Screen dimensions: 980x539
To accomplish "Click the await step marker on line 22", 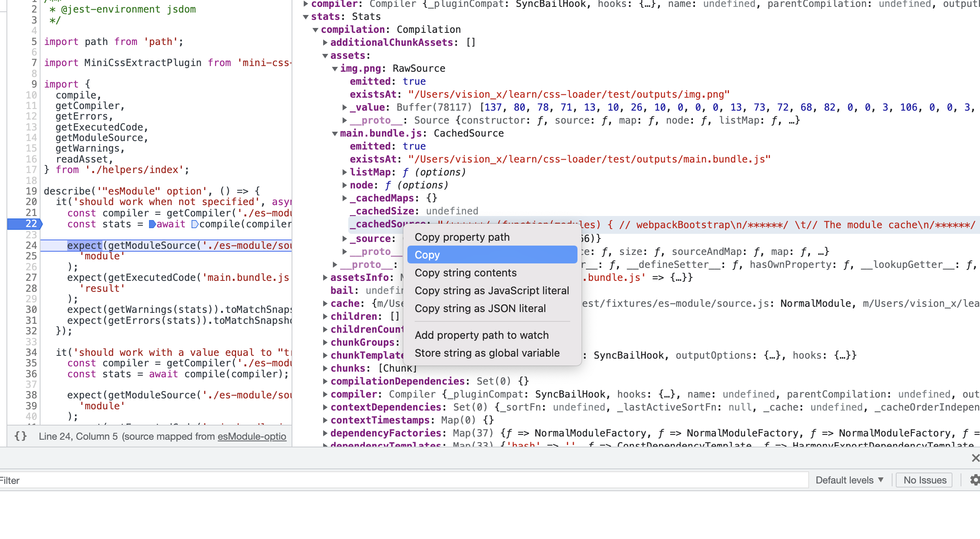I will pyautogui.click(x=152, y=224).
